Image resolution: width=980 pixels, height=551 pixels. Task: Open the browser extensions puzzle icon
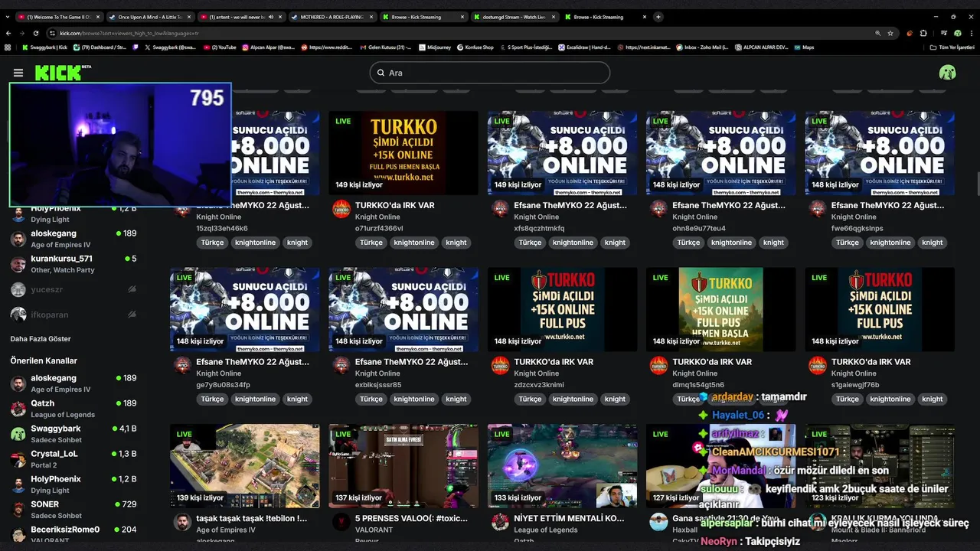923,33
